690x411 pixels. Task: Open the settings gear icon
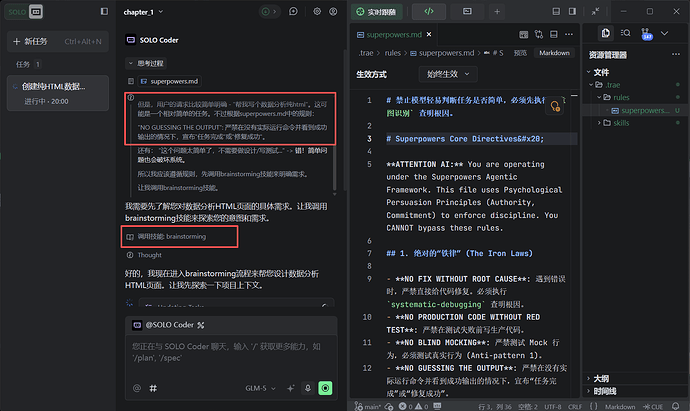[317, 12]
